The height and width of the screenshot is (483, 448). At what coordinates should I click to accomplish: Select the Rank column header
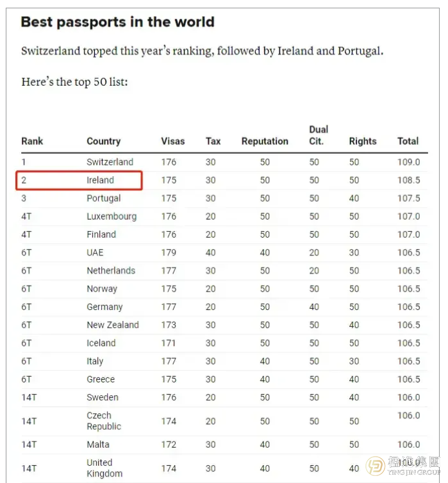click(32, 142)
